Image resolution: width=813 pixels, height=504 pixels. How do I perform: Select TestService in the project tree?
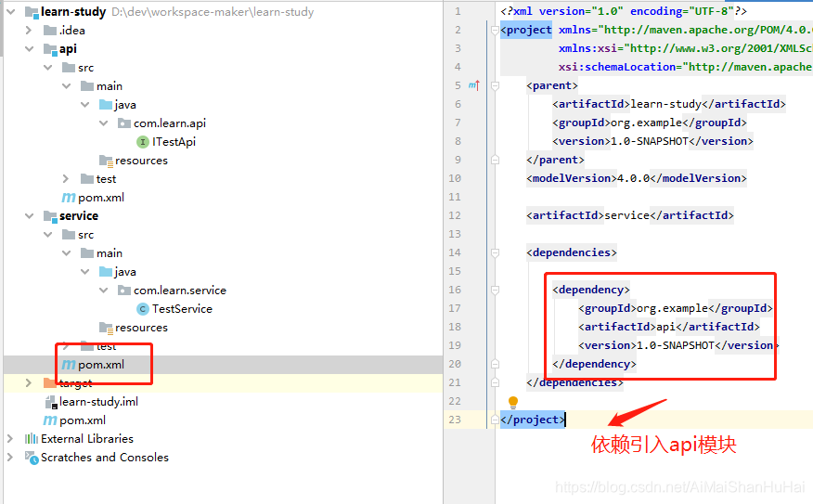pyautogui.click(x=182, y=309)
